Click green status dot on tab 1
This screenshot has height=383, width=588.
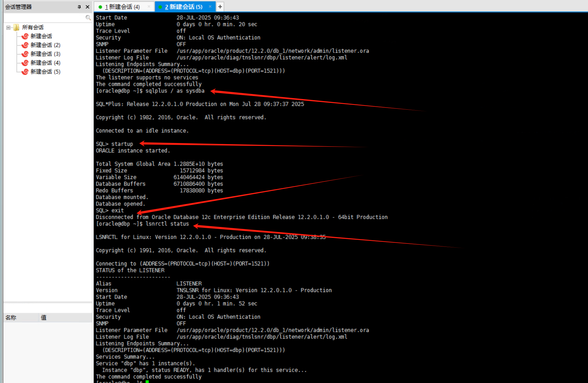tap(100, 7)
